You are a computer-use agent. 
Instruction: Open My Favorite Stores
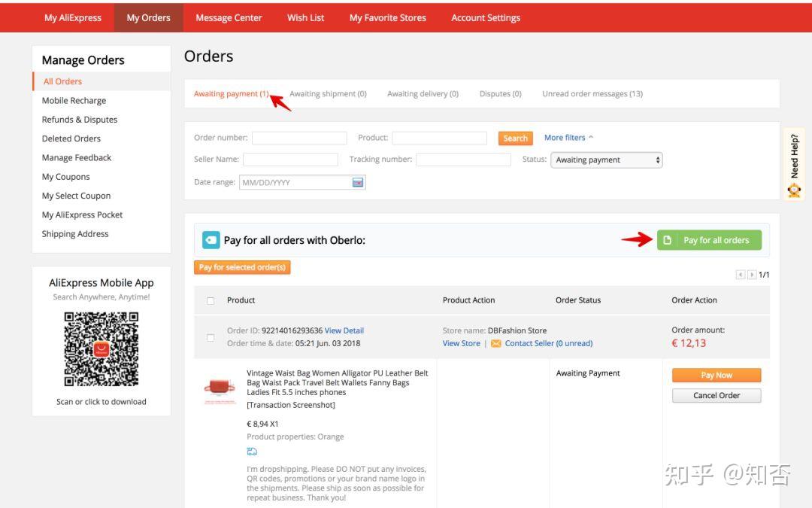tap(388, 17)
